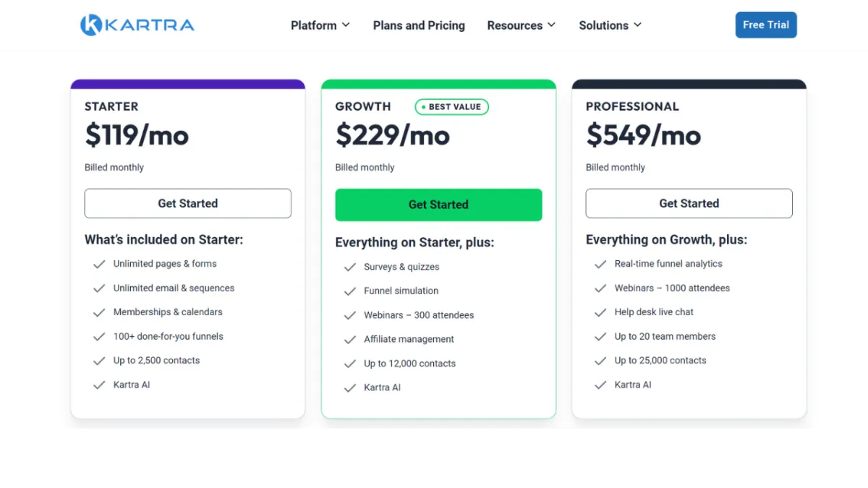Open the Resources dropdown menu

coord(521,25)
